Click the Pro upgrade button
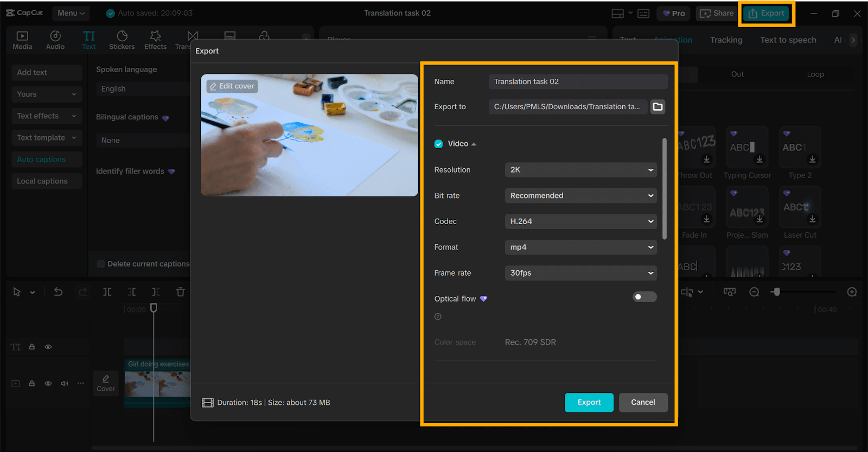 673,14
